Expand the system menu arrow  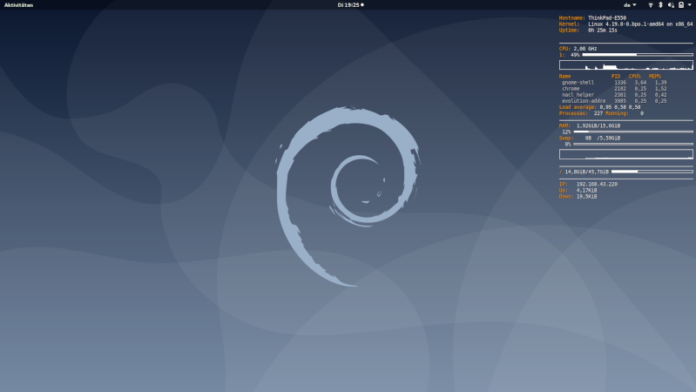pos(689,5)
